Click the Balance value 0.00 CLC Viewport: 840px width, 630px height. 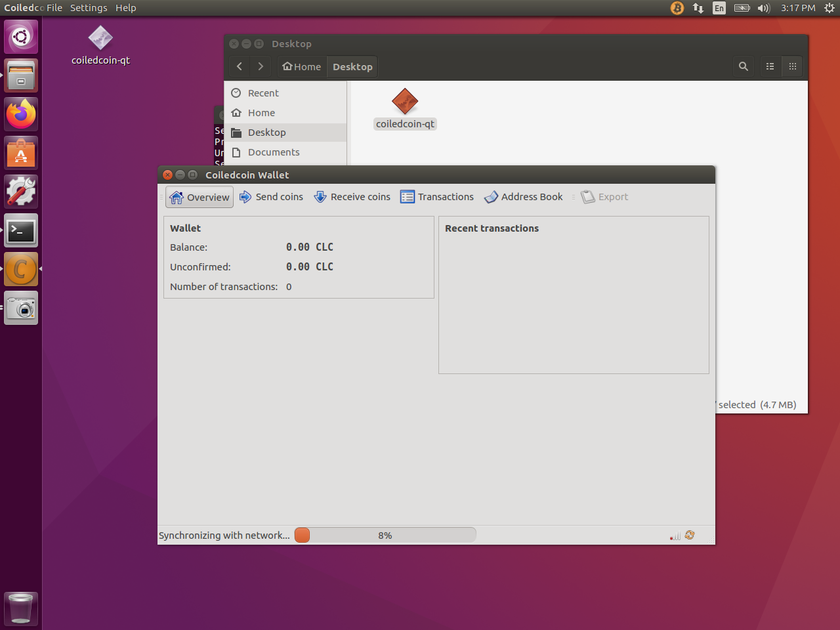tap(310, 247)
